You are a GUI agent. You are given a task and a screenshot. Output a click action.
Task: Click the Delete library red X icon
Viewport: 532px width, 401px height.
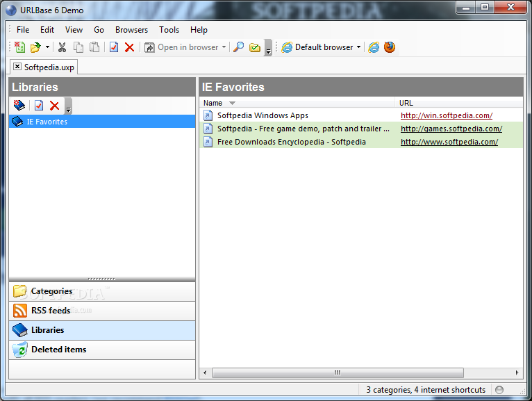[x=54, y=106]
